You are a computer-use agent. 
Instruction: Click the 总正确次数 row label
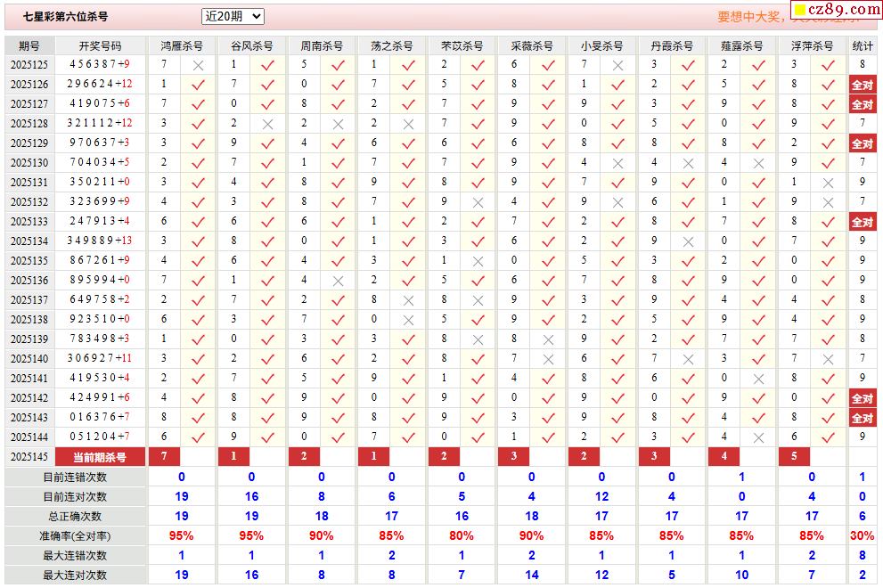point(75,517)
